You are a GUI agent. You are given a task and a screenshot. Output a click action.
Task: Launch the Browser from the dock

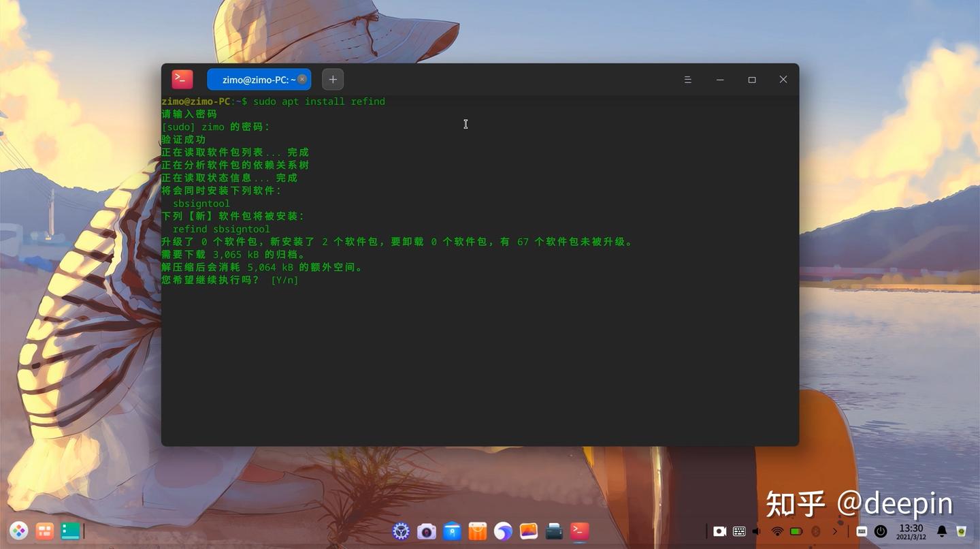(x=503, y=531)
